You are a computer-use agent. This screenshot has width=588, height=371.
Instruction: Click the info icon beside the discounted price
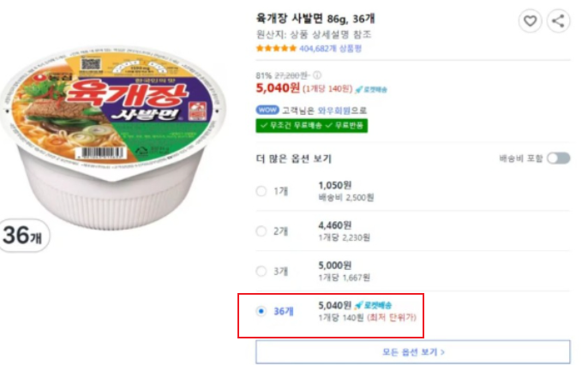(317, 75)
